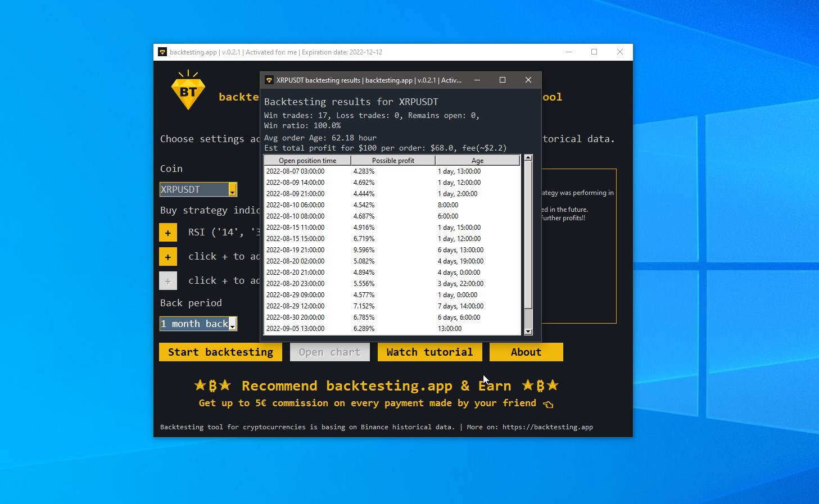The image size is (819, 504).
Task: Maximize the XRPUSDT results window
Action: [x=503, y=80]
